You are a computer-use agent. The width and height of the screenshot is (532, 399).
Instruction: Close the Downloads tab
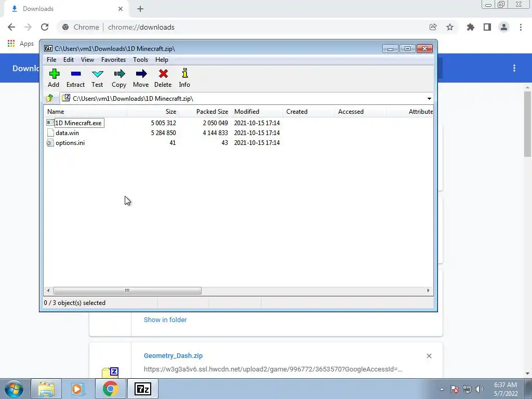pos(121,9)
